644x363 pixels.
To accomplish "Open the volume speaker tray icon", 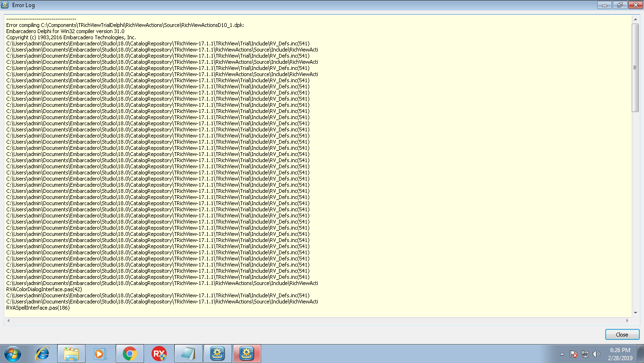I will tap(596, 354).
